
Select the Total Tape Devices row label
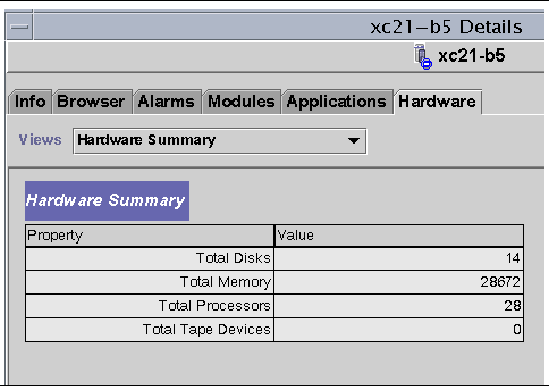coord(207,329)
